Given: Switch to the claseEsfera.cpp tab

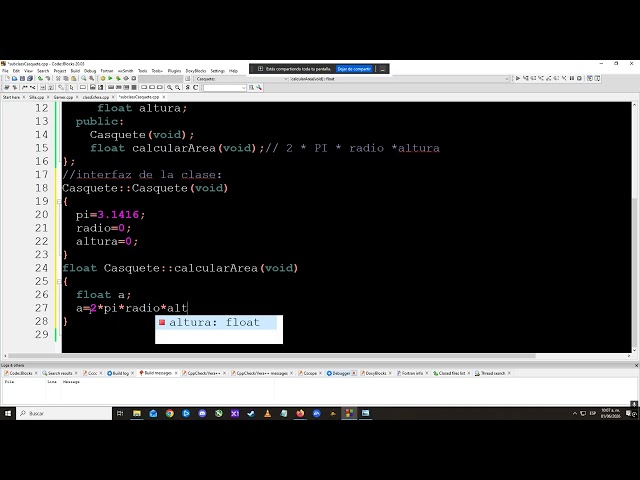Looking at the screenshot, I should click(96, 97).
